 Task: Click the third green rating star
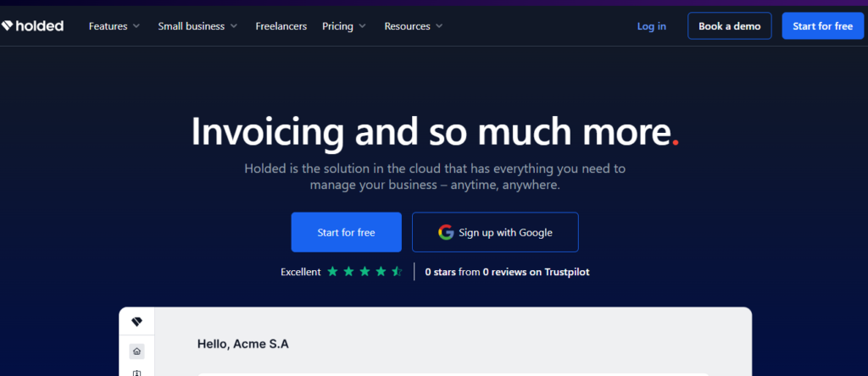(364, 272)
